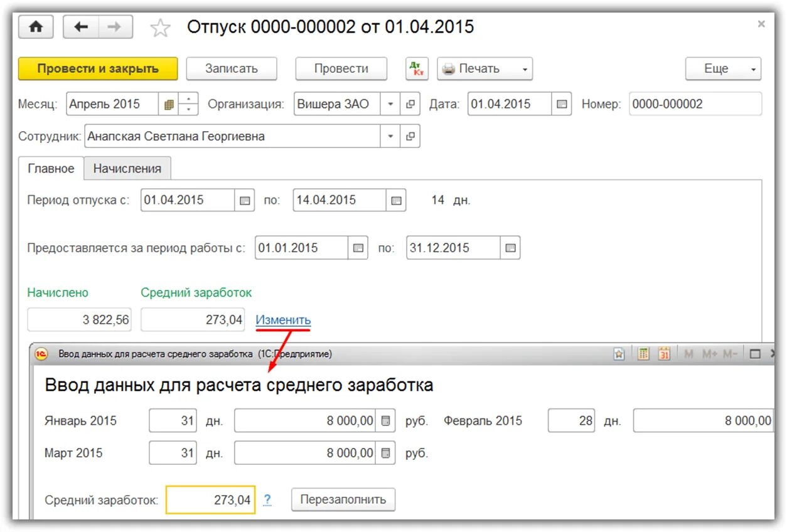Open month picker next to Апрель 2015
The image size is (787, 532).
[x=169, y=104]
